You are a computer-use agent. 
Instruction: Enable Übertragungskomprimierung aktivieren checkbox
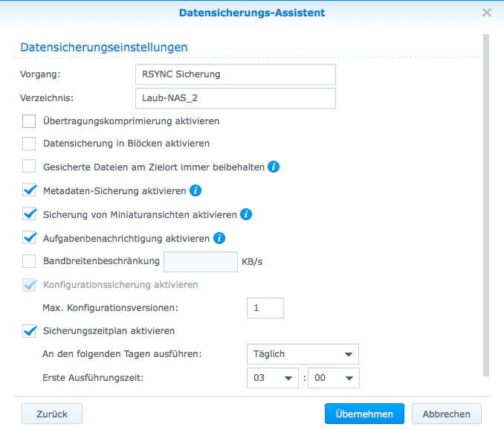click(29, 121)
